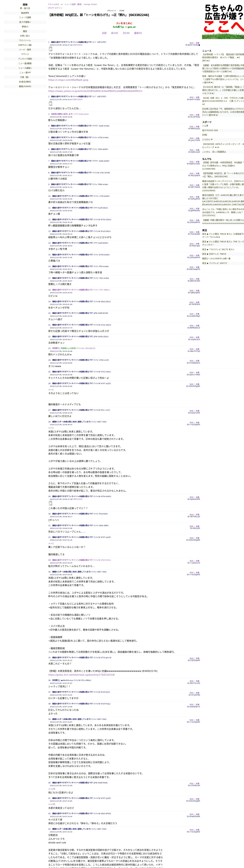The image size is (244, 868).
Task: Click the 2BP(2000) link in post 1
Action: tap(77, 45)
